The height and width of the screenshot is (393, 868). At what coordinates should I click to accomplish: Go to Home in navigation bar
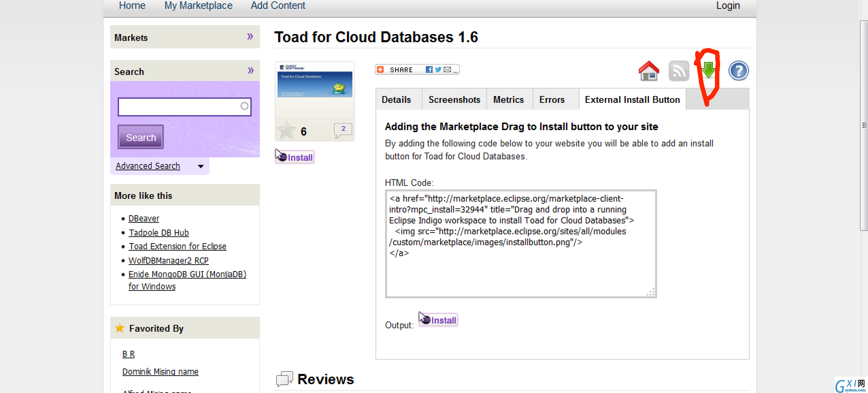132,5
